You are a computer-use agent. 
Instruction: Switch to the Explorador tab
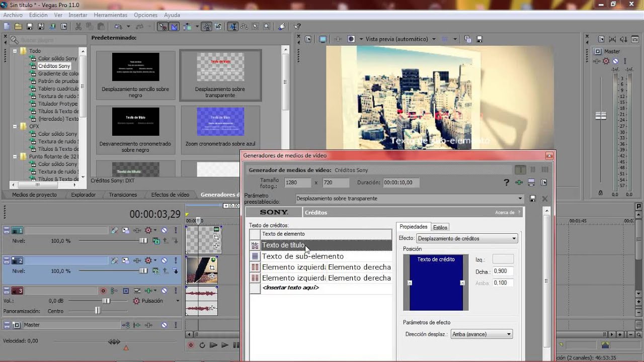tap(83, 195)
